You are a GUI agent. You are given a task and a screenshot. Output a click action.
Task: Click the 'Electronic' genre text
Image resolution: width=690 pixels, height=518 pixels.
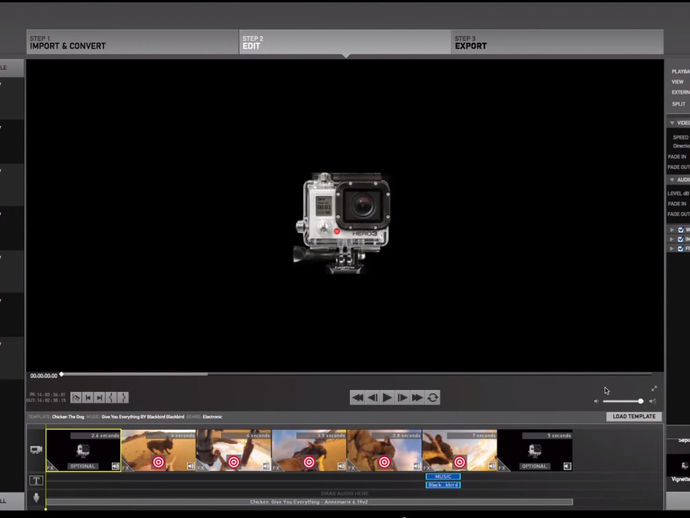213,417
